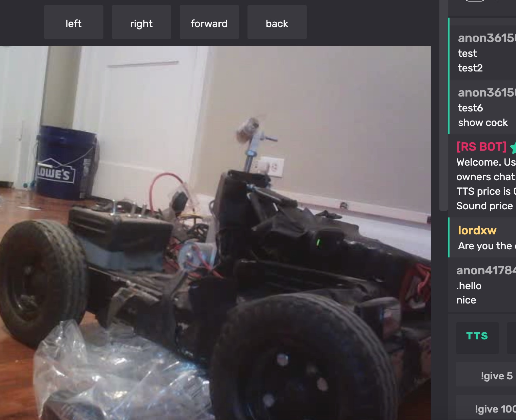Click the left control button
The height and width of the screenshot is (420, 516).
tap(74, 22)
